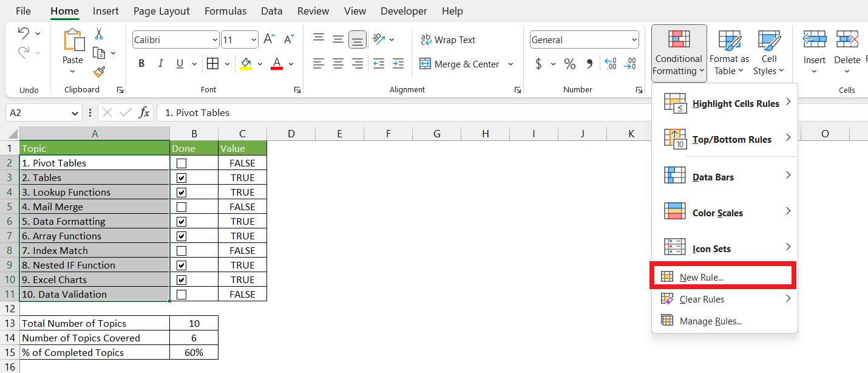Open Manage Rules option

click(725, 321)
